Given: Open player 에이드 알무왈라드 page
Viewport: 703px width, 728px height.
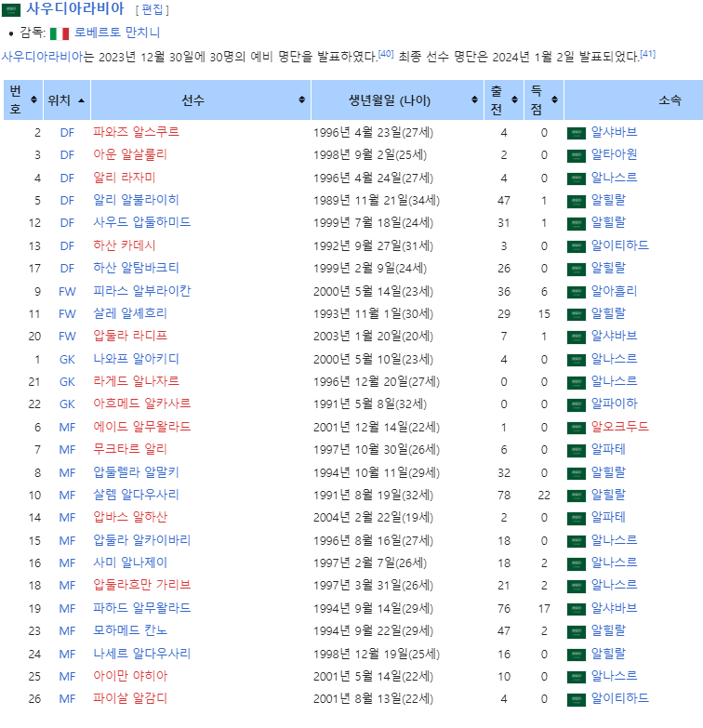Looking at the screenshot, I should [x=142, y=427].
